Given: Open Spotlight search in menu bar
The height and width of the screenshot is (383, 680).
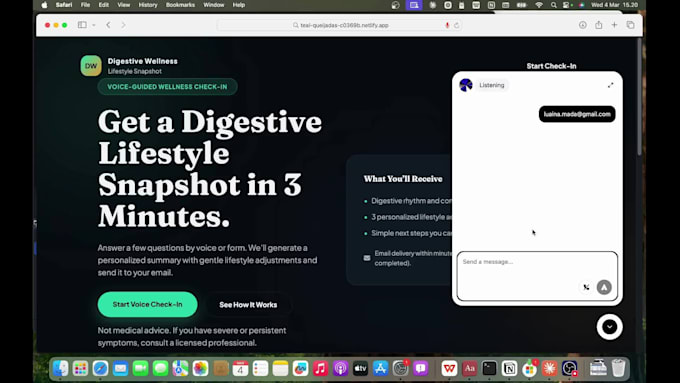Looking at the screenshot, I should coord(554,5).
